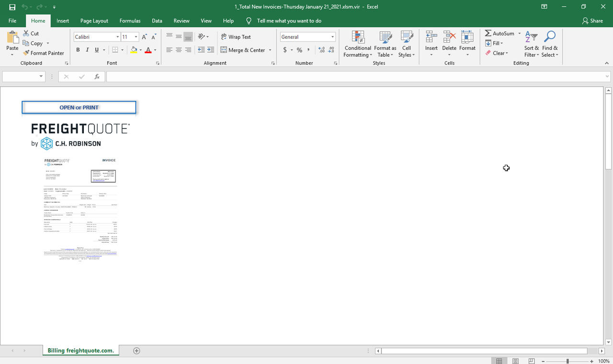613x364 pixels.
Task: Toggle Bold formatting
Action: pos(78,50)
